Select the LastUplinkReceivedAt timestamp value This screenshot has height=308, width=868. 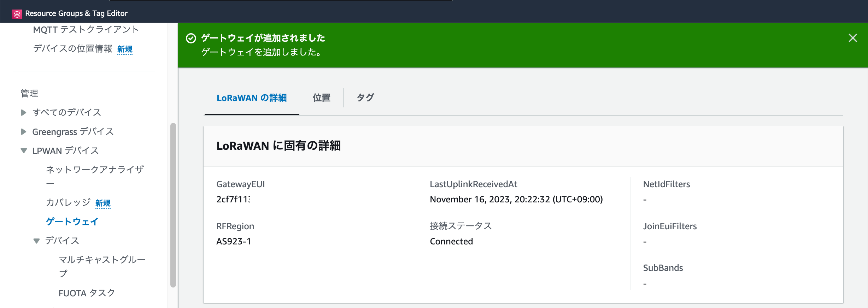[516, 200]
